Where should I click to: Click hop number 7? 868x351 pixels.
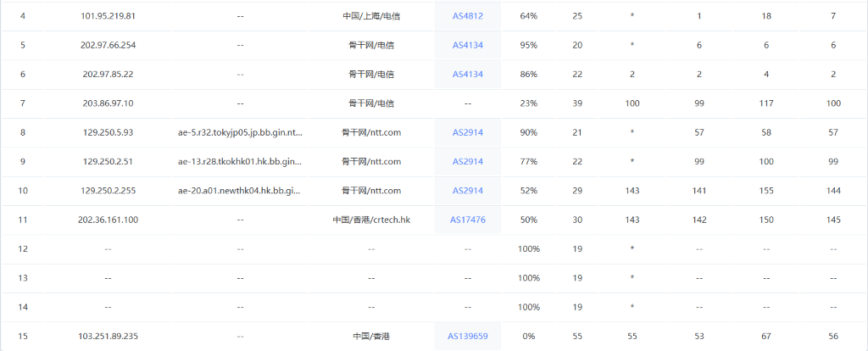[23, 103]
